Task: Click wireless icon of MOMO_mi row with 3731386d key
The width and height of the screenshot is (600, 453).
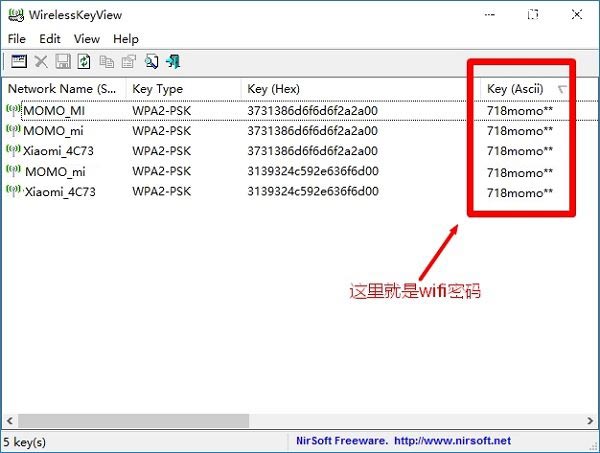Action: coord(13,130)
